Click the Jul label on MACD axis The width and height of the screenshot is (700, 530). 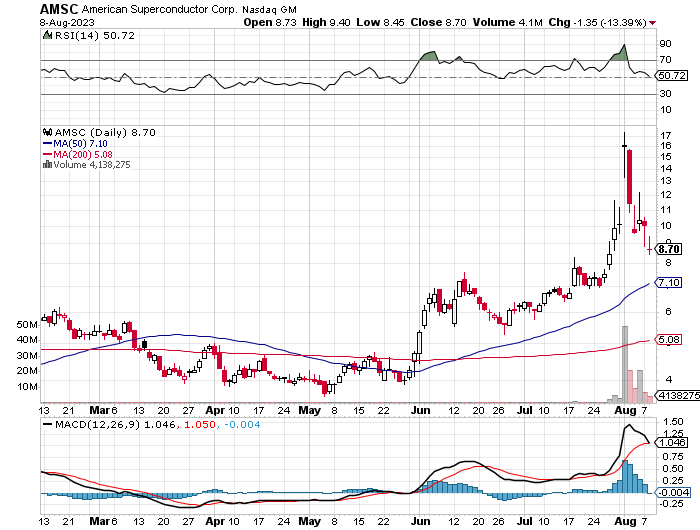click(526, 521)
